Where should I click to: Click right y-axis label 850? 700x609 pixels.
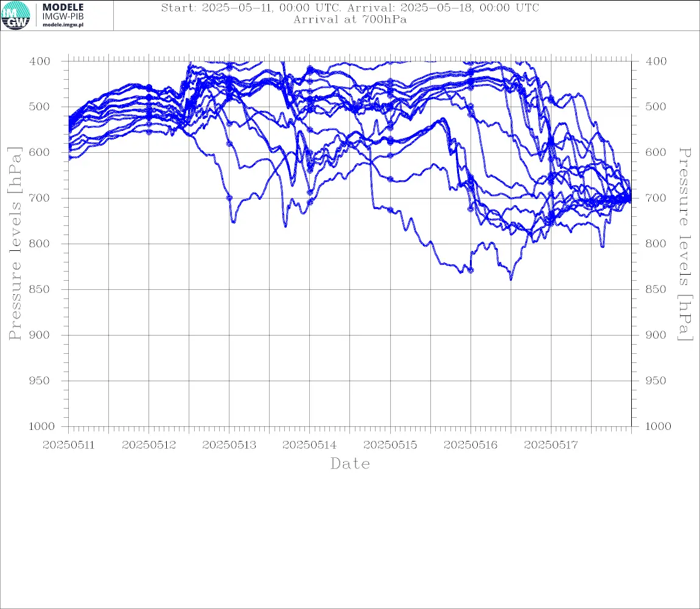(x=656, y=289)
